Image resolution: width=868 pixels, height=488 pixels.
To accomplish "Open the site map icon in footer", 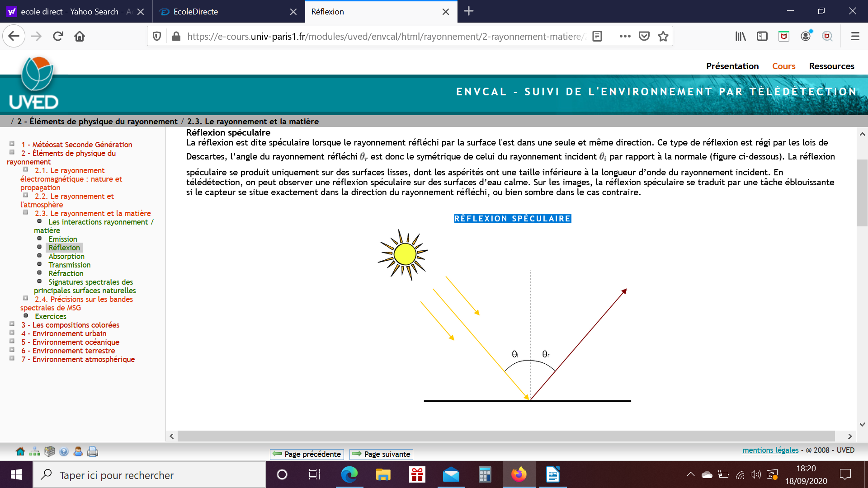I will click(34, 451).
